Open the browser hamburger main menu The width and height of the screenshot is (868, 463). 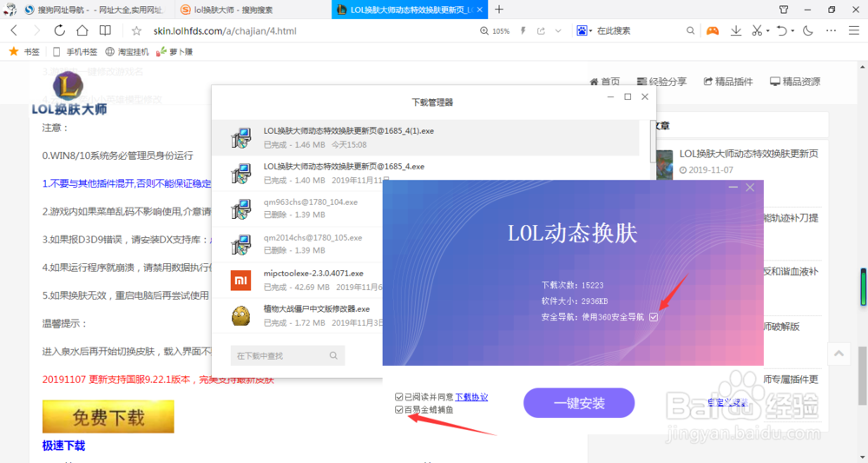click(x=854, y=31)
